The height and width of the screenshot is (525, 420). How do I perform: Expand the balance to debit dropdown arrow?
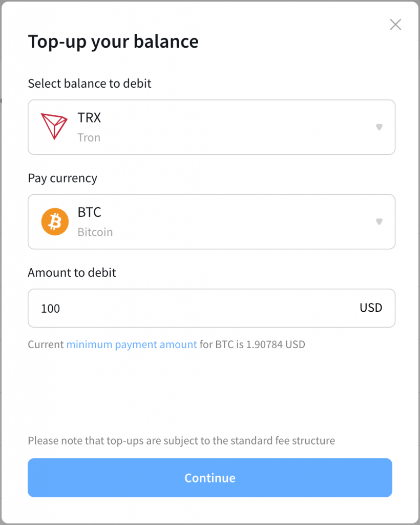(x=379, y=127)
